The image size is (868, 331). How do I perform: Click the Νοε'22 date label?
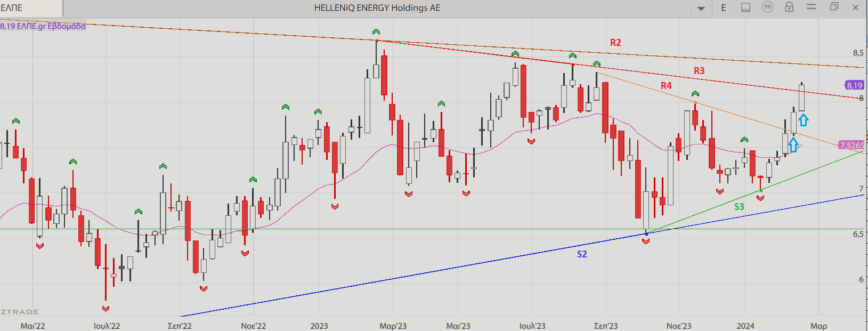tap(253, 326)
